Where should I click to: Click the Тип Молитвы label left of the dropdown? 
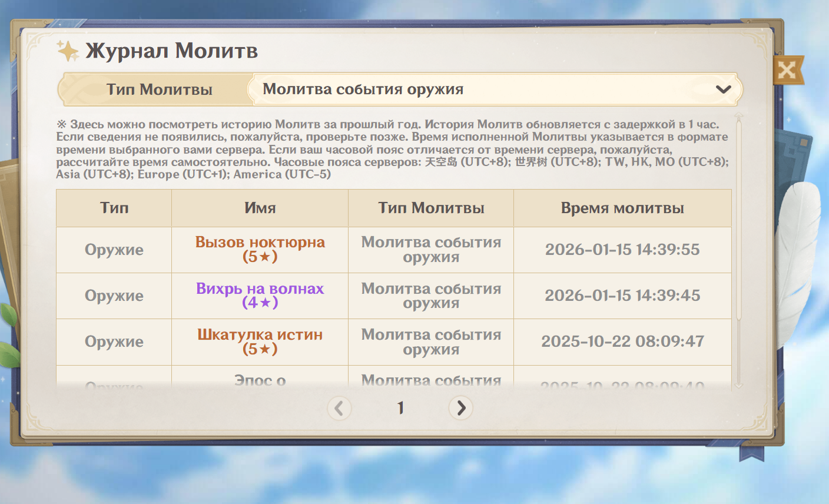coord(159,89)
